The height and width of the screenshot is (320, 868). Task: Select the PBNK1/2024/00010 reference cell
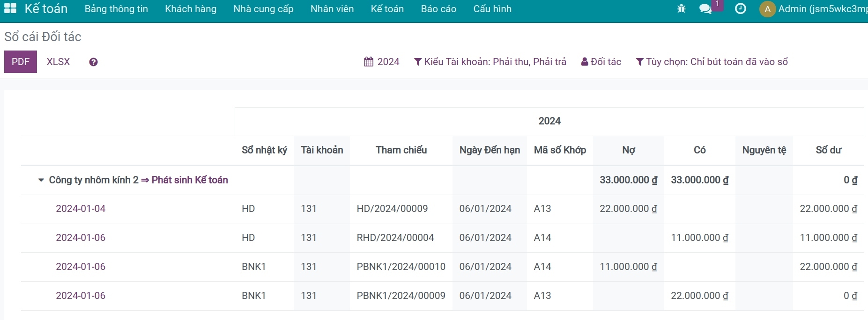[x=401, y=267]
